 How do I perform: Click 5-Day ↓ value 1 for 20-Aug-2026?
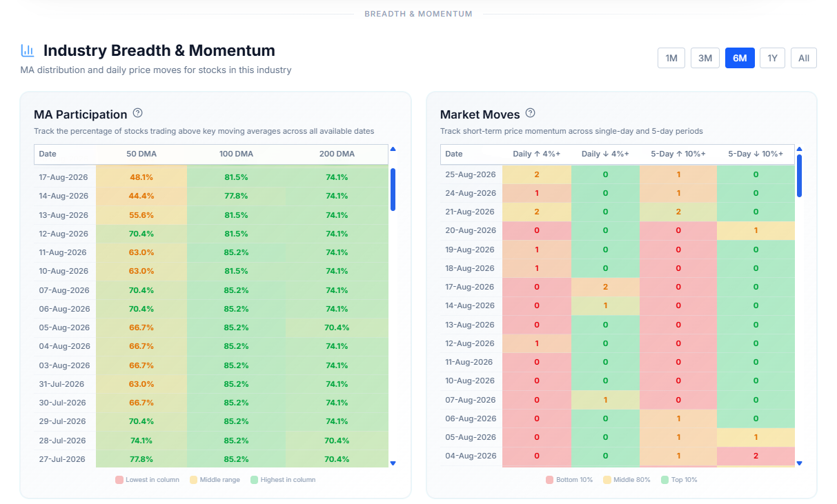[x=756, y=230]
